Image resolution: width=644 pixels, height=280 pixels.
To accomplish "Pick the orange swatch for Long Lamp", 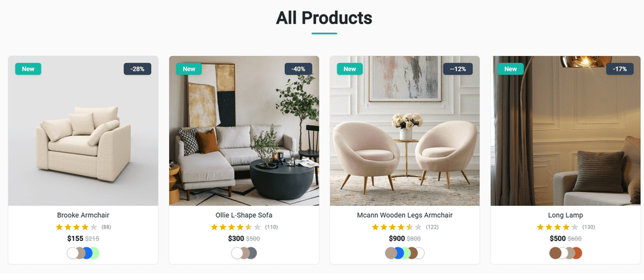I will coord(577,254).
